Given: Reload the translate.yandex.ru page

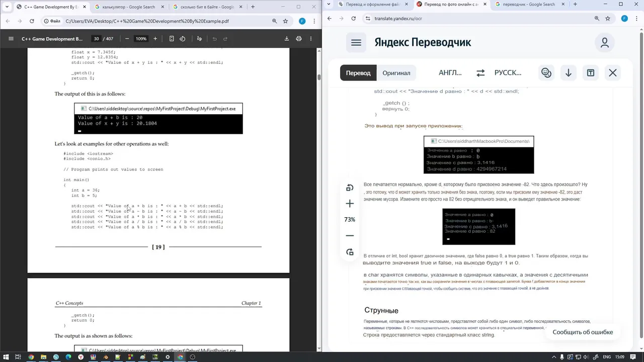Looking at the screenshot, I should (x=353, y=18).
